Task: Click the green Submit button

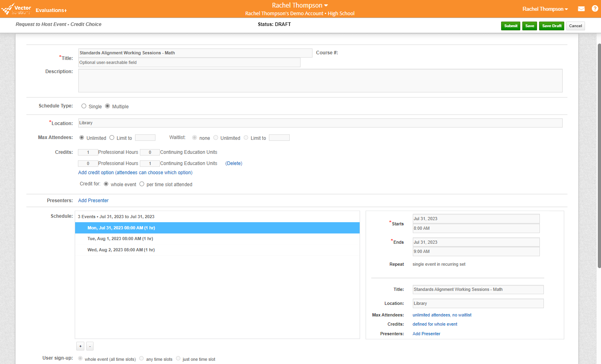Action: [x=510, y=26]
